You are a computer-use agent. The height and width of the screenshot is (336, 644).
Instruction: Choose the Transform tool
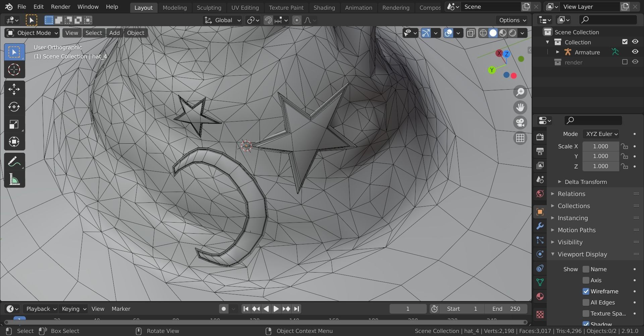coord(14,142)
